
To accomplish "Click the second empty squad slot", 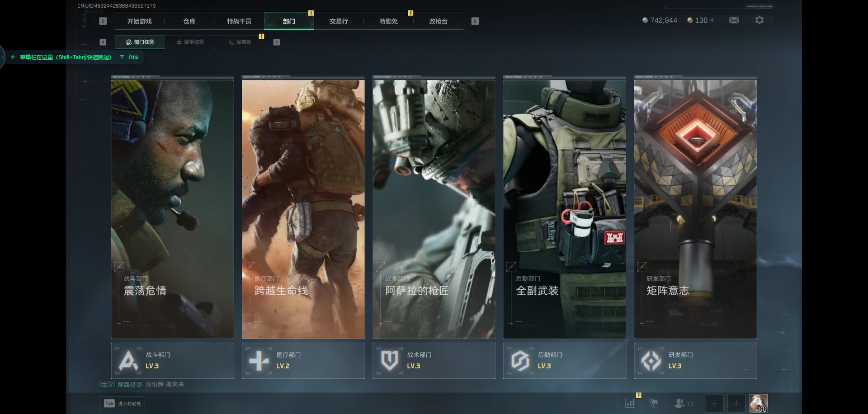I will tap(736, 403).
